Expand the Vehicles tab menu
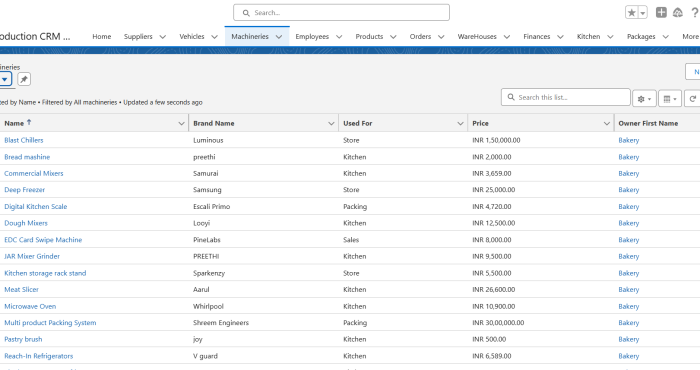Viewport: 700px width, 370px height. point(214,37)
